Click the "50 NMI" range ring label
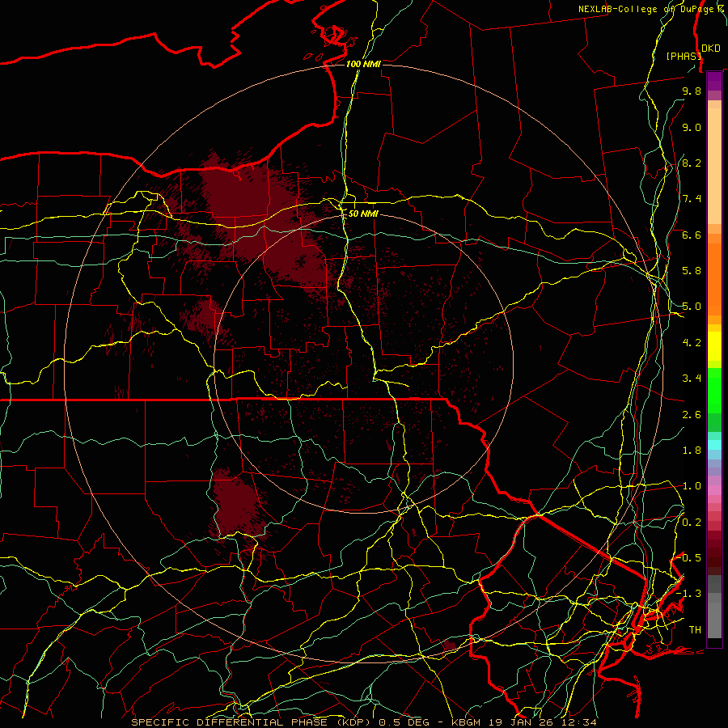 (363, 214)
